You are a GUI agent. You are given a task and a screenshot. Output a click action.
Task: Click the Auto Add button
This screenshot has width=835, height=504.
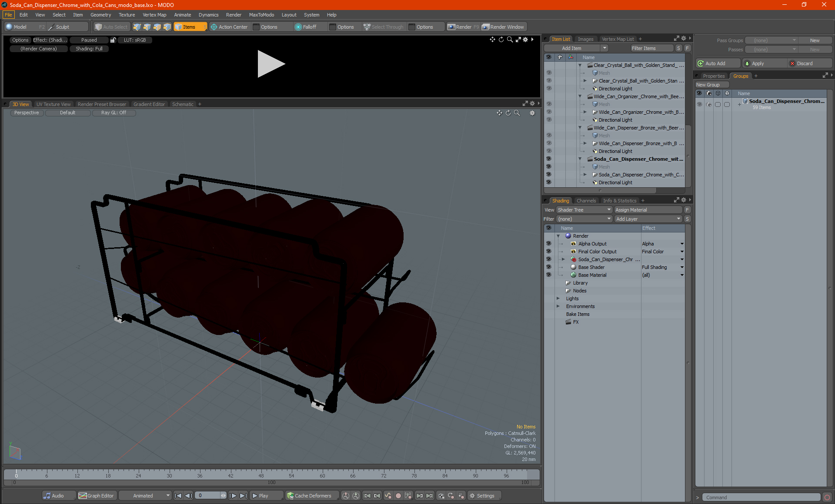click(x=718, y=63)
